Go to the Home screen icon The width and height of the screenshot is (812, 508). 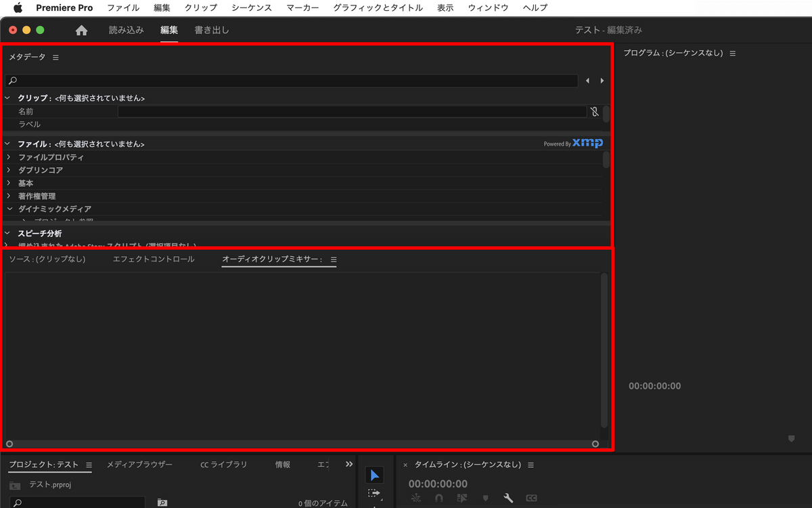pyautogui.click(x=82, y=30)
